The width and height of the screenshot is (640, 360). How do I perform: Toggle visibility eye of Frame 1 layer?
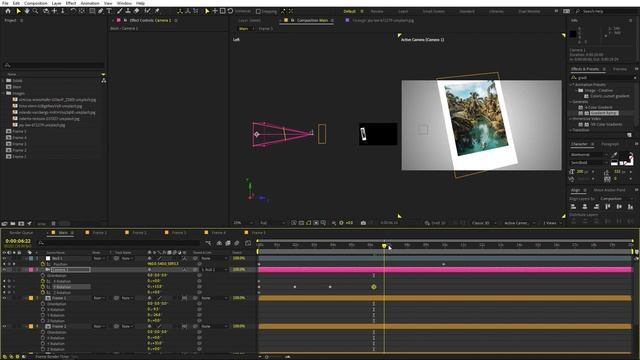(x=4, y=298)
